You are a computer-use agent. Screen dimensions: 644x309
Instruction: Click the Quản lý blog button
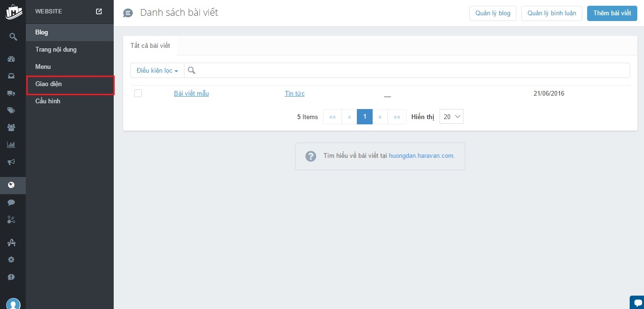pos(493,13)
